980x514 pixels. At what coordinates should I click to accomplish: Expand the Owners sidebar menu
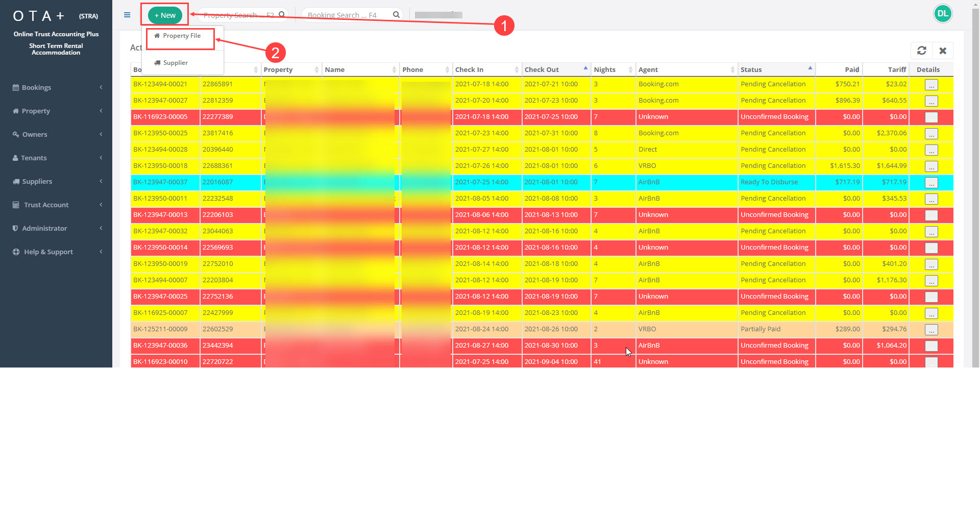pos(56,134)
